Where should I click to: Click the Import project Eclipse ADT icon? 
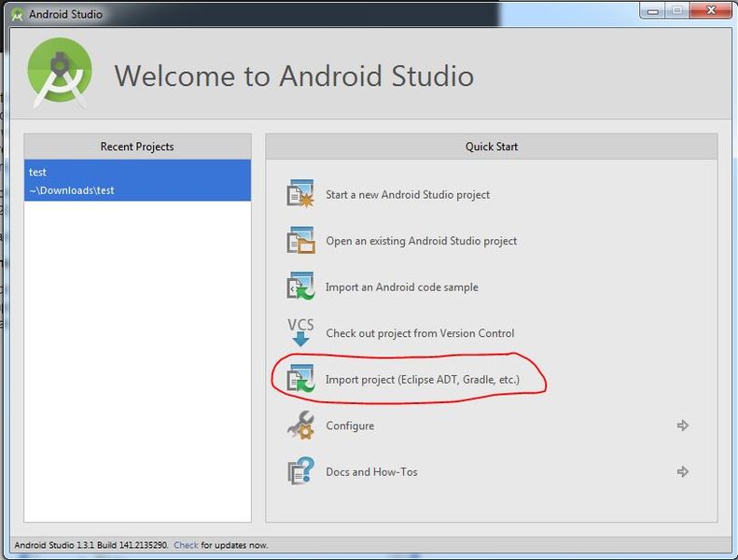click(x=300, y=378)
